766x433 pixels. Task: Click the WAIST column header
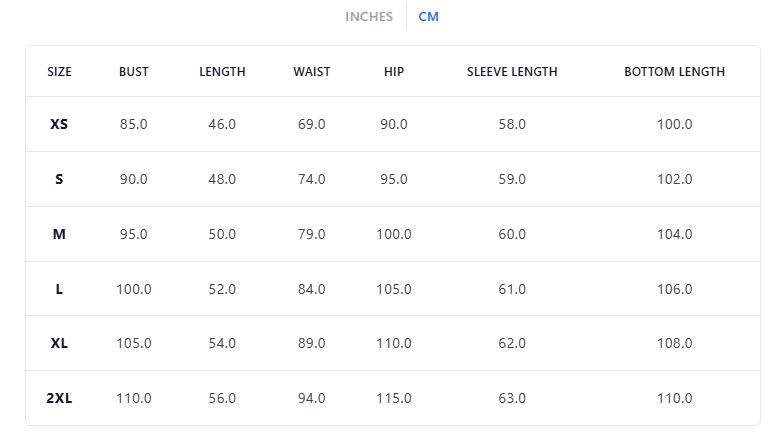tap(311, 72)
